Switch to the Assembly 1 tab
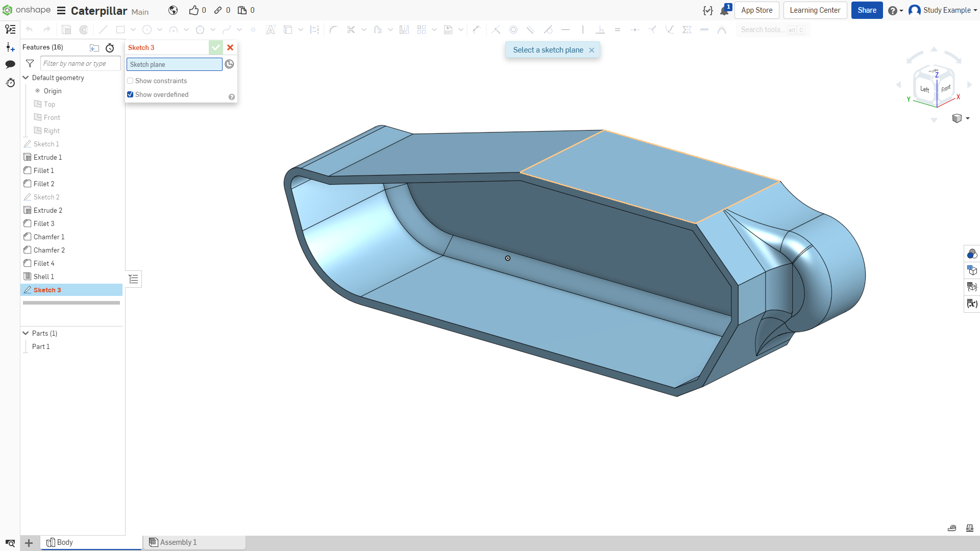Screen dimensions: 980x551 coord(194,542)
